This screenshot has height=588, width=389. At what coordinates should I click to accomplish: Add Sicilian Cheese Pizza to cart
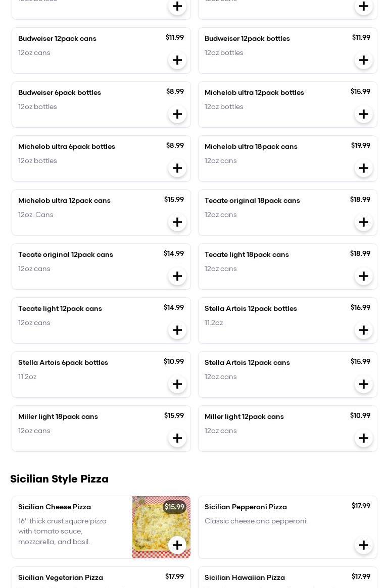177,546
